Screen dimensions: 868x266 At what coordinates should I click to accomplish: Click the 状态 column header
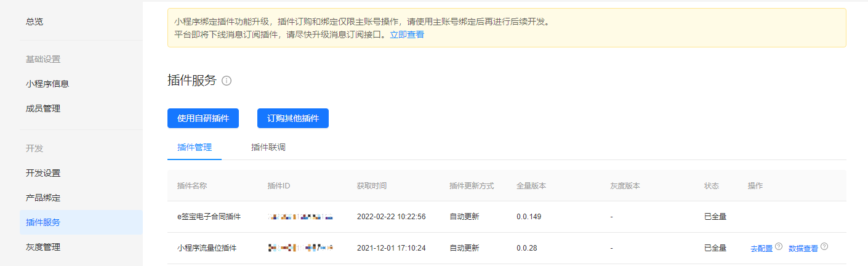[712, 185]
